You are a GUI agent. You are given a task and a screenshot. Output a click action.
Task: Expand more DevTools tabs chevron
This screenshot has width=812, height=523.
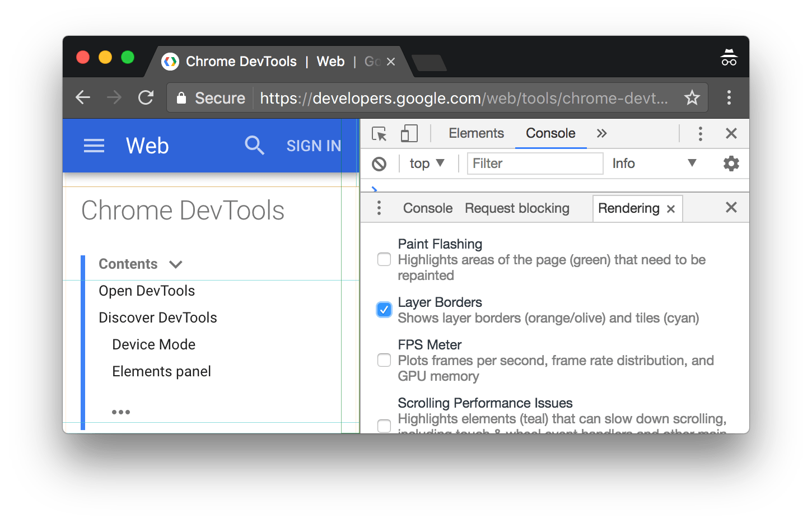click(x=601, y=133)
